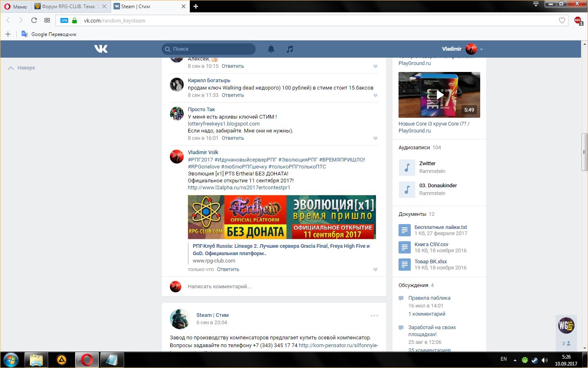Toggle the VPN badge in the address bar
Viewport: 588px width, 368px height.
click(64, 20)
